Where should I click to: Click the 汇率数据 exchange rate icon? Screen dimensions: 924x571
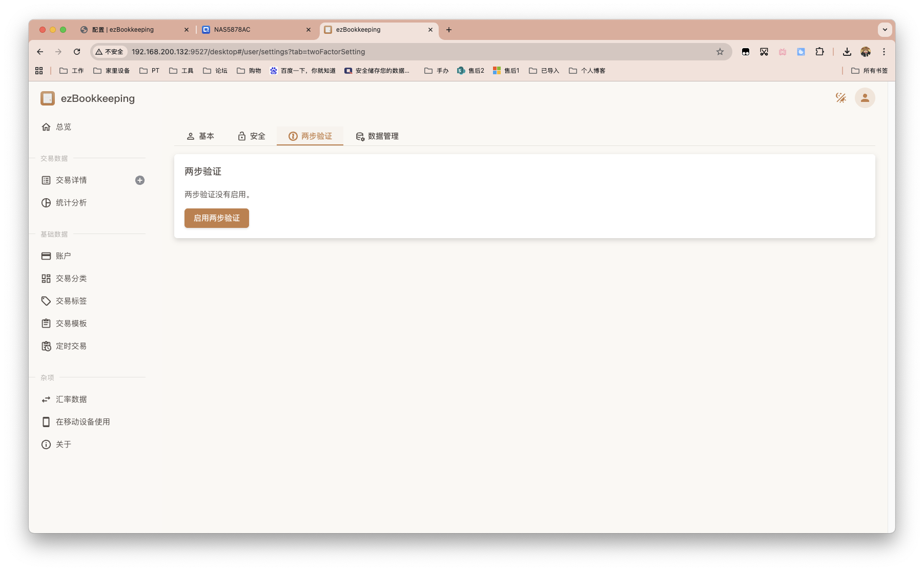[x=46, y=399]
